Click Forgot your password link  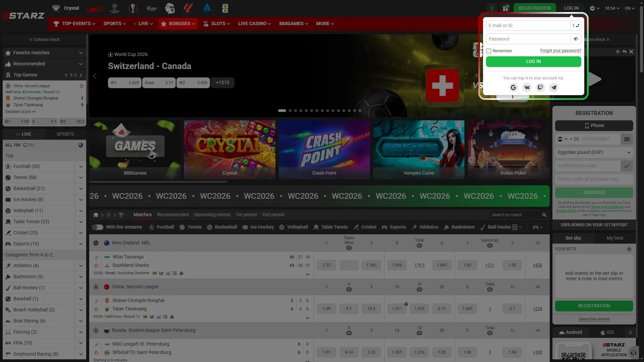coord(560,51)
